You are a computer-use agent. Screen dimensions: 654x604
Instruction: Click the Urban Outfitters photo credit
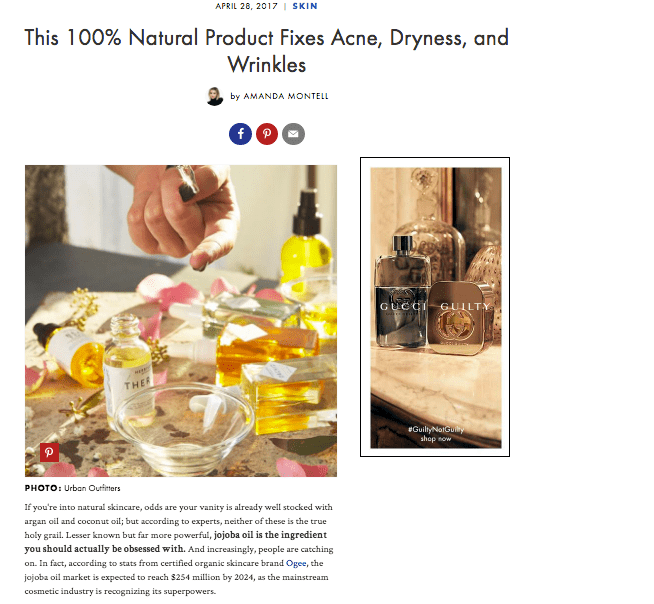coord(92,488)
